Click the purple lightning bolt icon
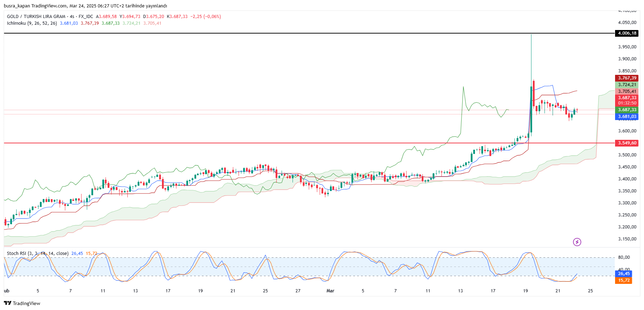Screen dimensions: 644x310 click(x=577, y=242)
